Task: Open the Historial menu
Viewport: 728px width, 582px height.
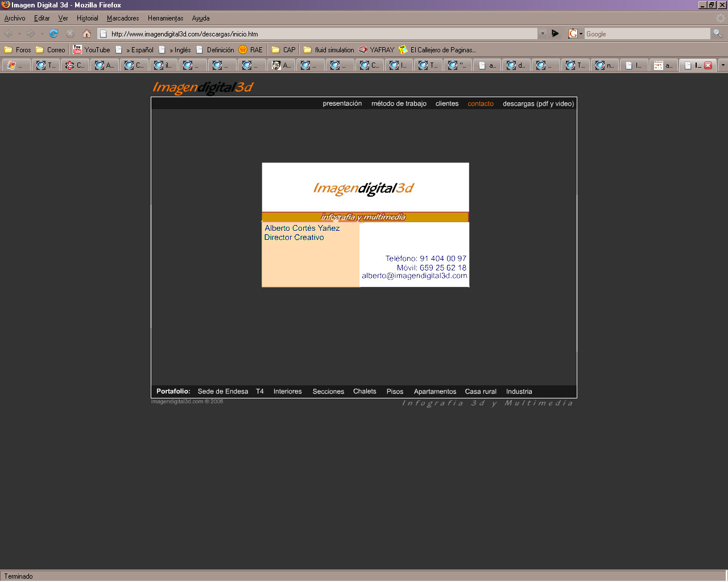Action: 88,18
